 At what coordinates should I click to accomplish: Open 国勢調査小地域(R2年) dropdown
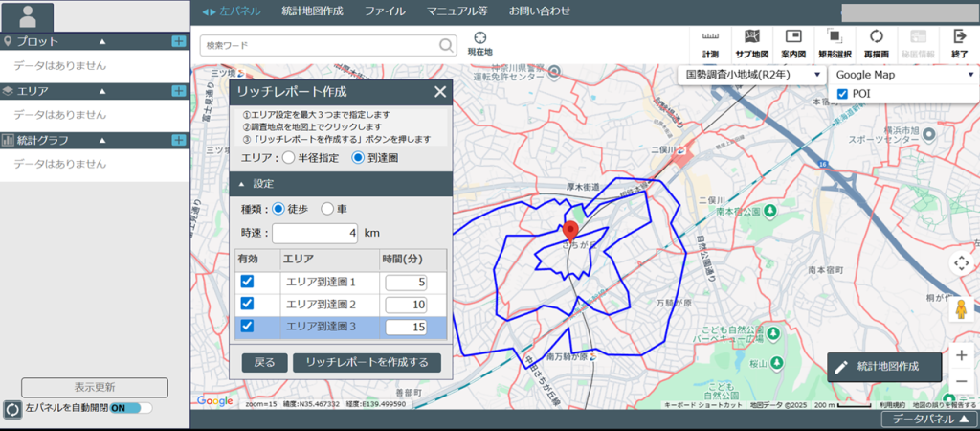click(752, 75)
